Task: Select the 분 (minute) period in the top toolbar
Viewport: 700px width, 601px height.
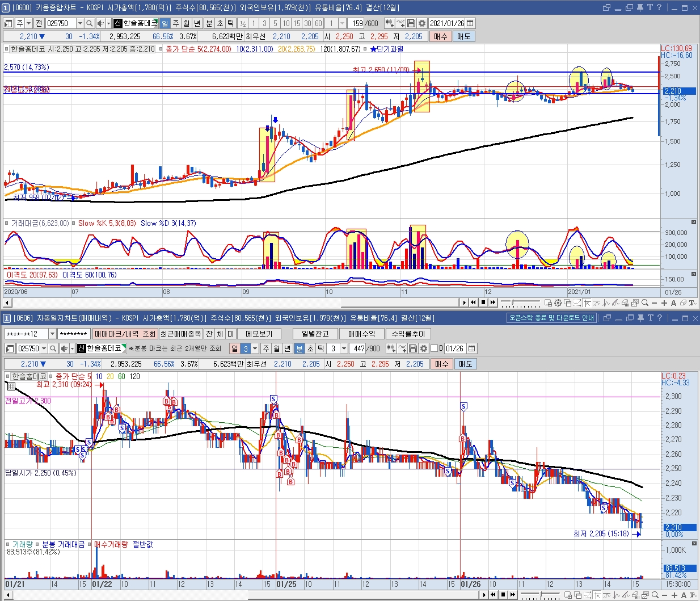Action: [x=209, y=23]
